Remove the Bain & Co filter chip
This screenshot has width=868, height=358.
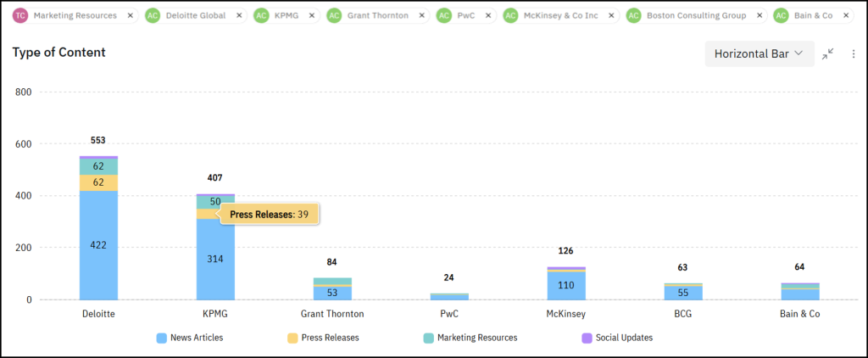coord(846,15)
